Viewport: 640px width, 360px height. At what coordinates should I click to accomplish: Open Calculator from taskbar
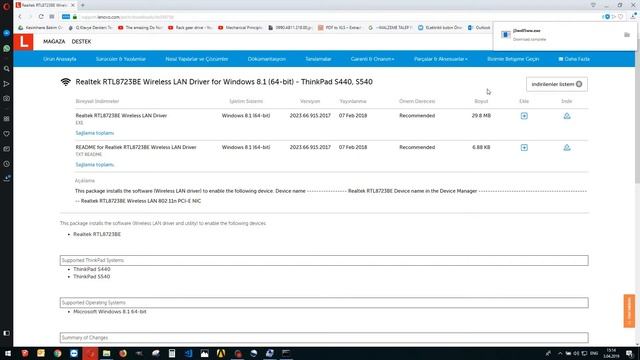pyautogui.click(x=172, y=353)
